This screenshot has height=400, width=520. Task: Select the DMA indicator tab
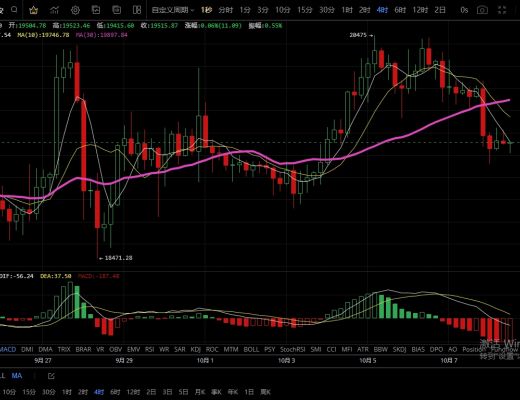tap(45, 349)
